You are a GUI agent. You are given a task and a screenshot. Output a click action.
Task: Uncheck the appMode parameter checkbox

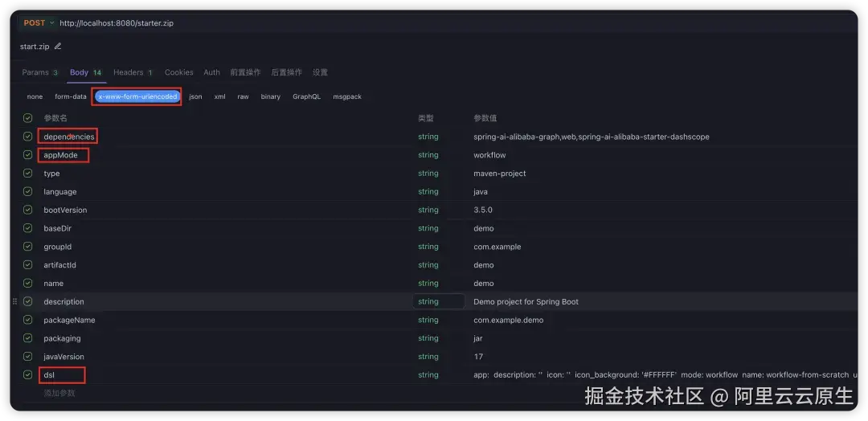[x=27, y=155]
